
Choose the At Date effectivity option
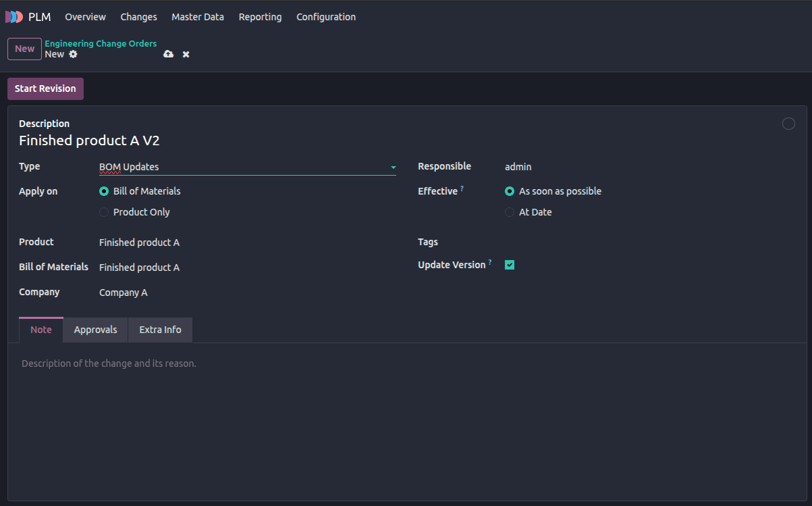[510, 212]
